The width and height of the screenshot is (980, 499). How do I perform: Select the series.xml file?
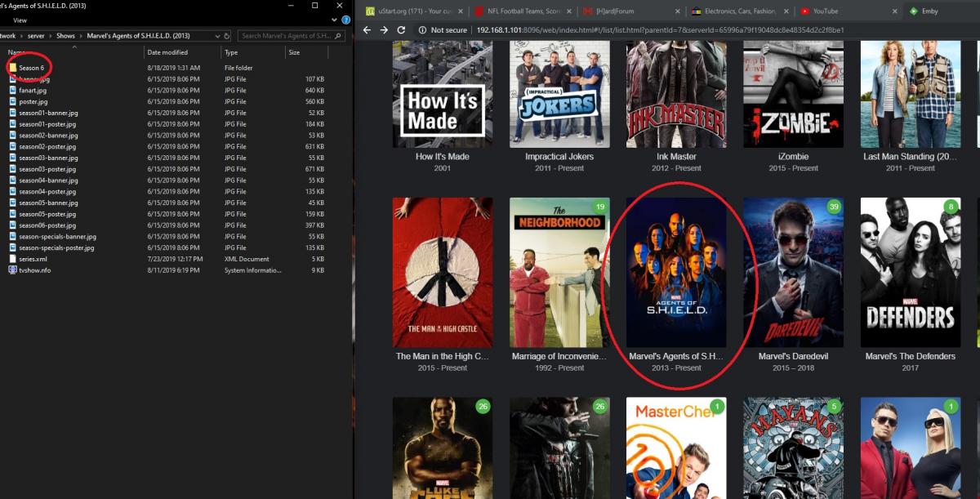(33, 259)
